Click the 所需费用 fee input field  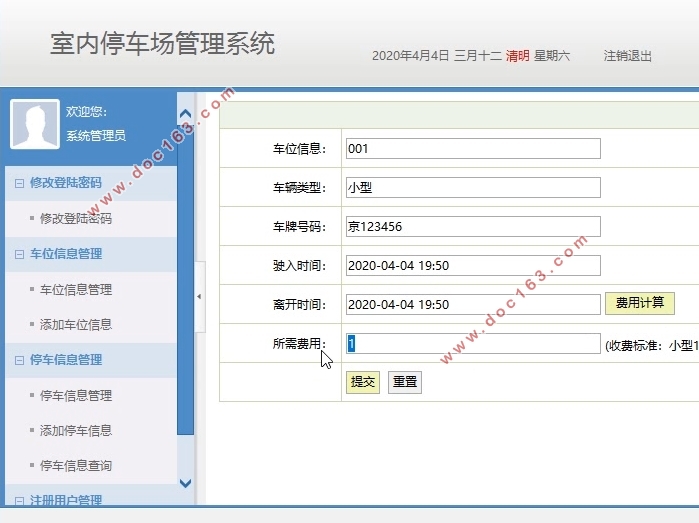473,343
